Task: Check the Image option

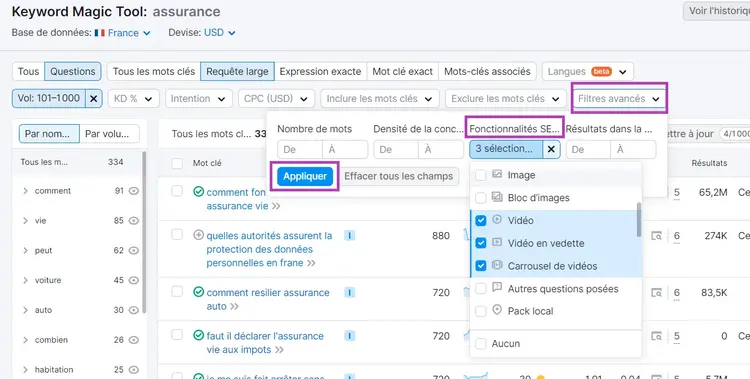Action: click(481, 176)
